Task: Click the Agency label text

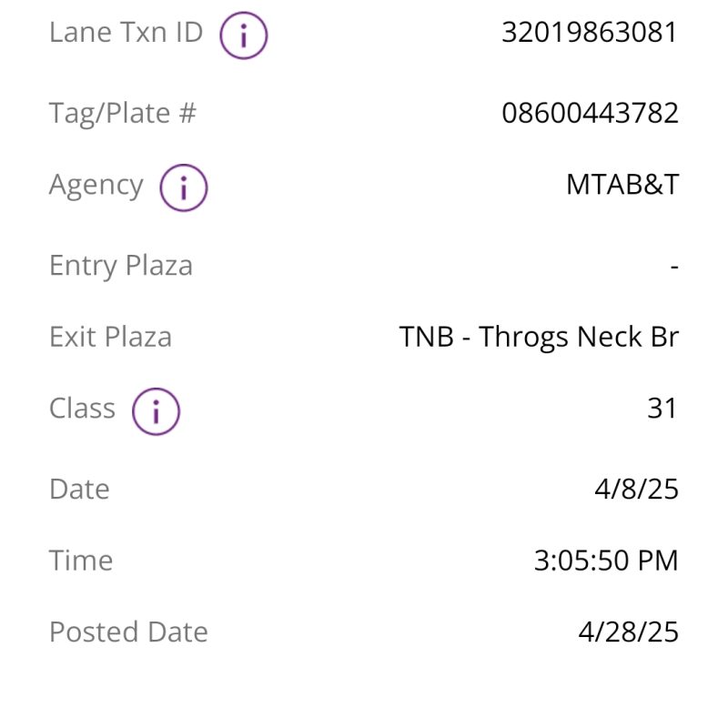Action: click(x=96, y=186)
